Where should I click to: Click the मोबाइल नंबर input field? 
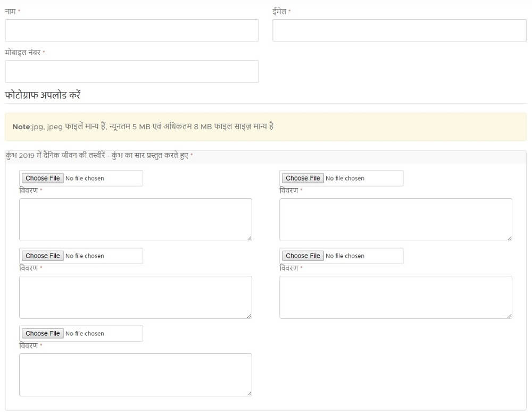131,71
